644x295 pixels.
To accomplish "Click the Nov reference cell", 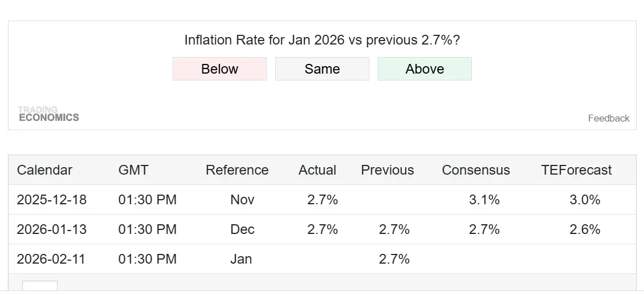I will [x=242, y=200].
